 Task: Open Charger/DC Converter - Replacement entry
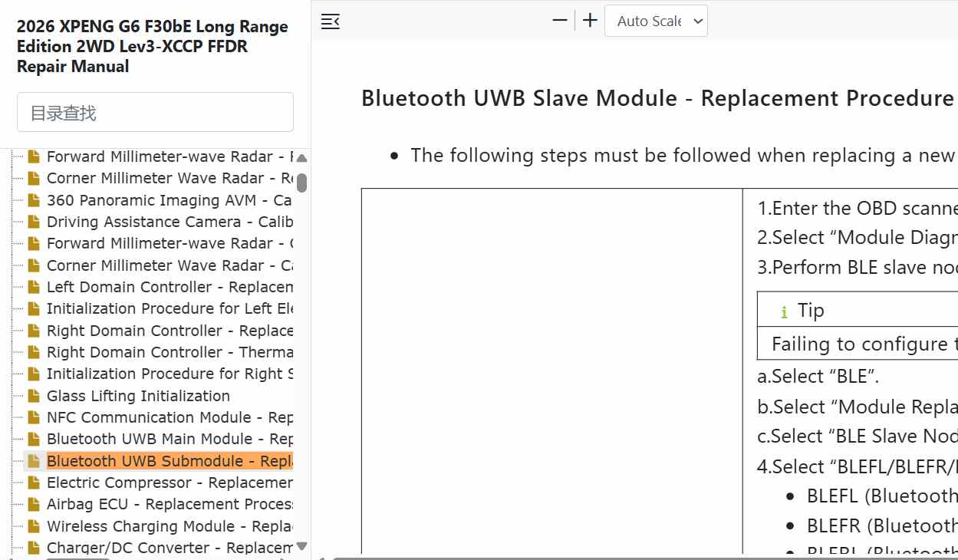click(x=170, y=548)
